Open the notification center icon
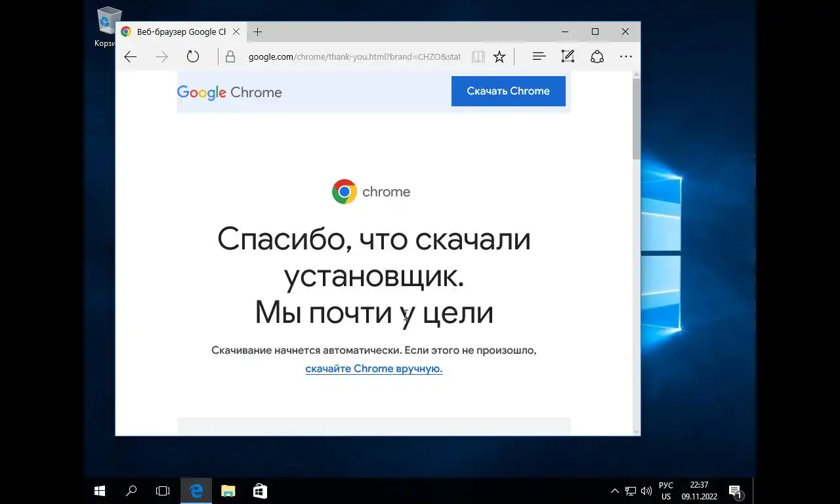Viewport: 840px width, 504px height. point(736,492)
